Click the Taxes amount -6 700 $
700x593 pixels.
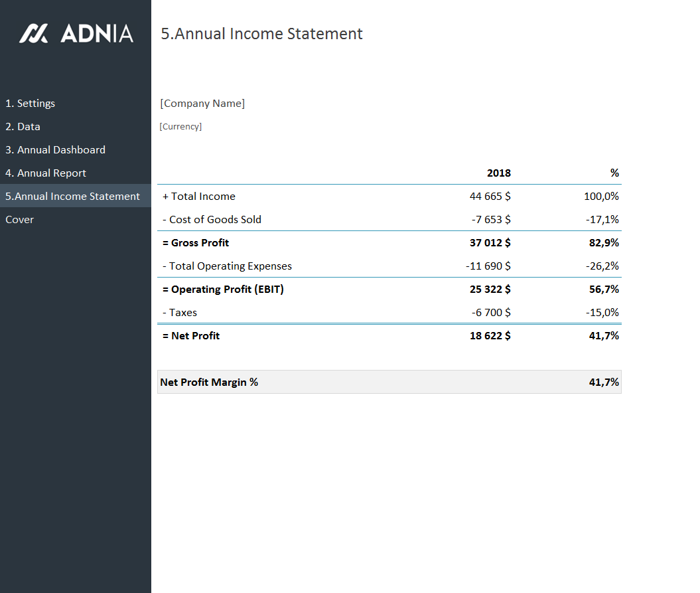pyautogui.click(x=491, y=313)
